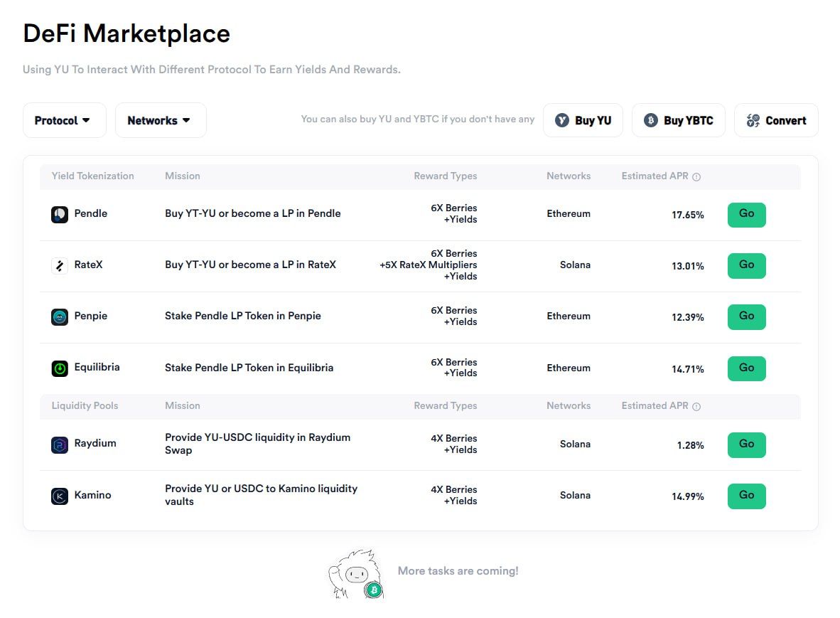Open the Networks filter dropdown
Image resolution: width=840 pixels, height=618 pixels.
coord(161,120)
